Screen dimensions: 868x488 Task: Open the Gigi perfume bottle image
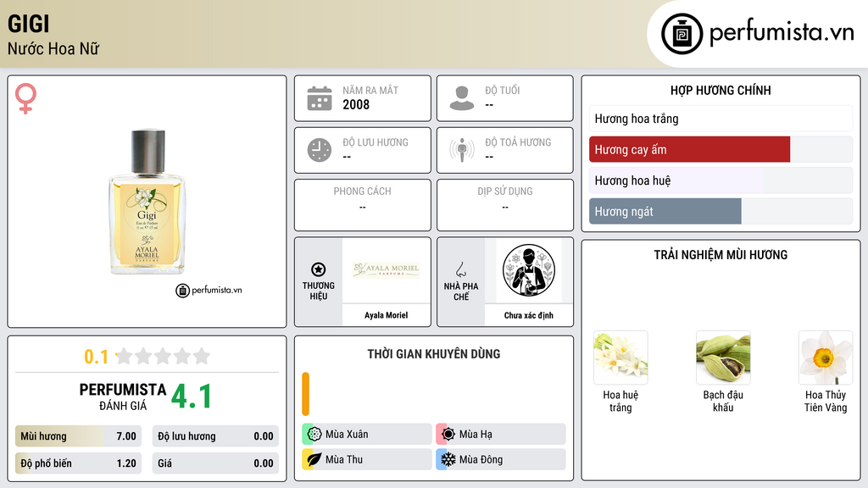pyautogui.click(x=147, y=202)
